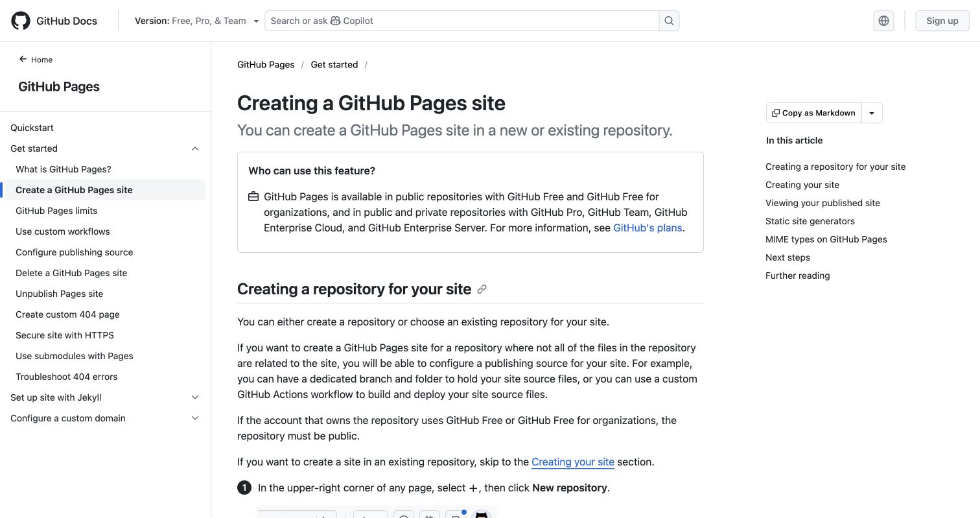
Task: Open the Version selector dropdown
Action: pyautogui.click(x=197, y=21)
